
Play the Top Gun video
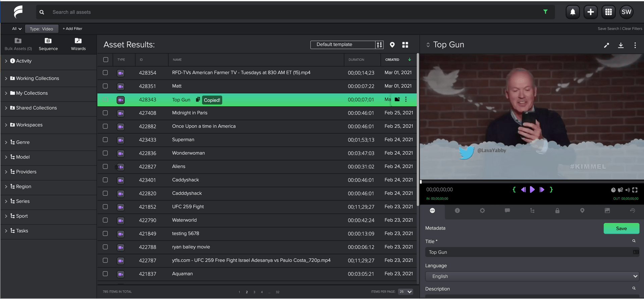tap(532, 190)
